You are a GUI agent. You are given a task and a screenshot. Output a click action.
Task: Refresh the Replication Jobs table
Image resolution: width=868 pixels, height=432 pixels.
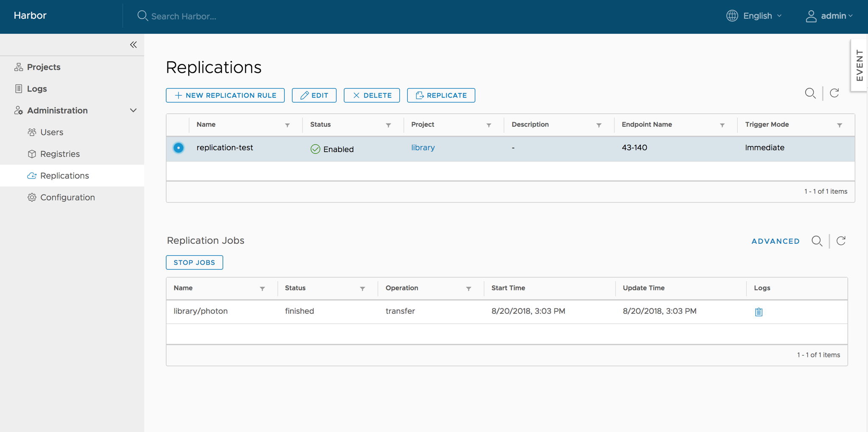(x=841, y=241)
